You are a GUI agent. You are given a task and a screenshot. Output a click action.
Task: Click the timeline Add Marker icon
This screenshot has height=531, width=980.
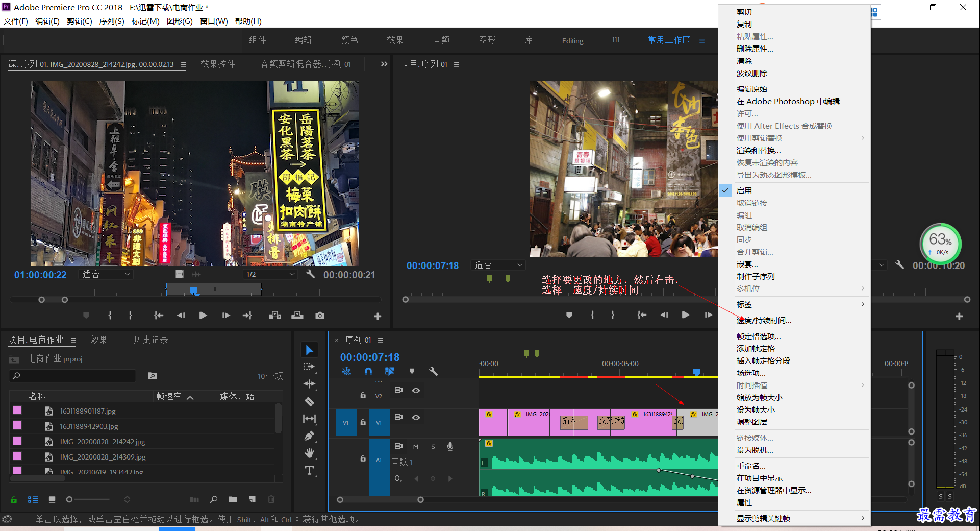tap(412, 371)
